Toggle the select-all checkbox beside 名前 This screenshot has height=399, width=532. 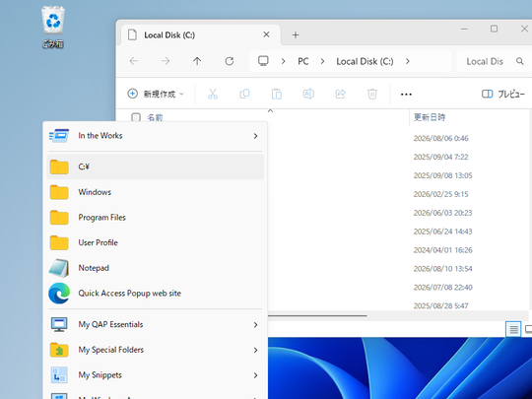click(136, 117)
